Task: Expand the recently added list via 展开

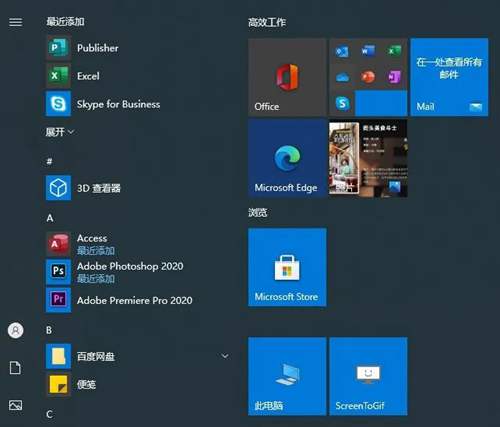Action: (60, 132)
